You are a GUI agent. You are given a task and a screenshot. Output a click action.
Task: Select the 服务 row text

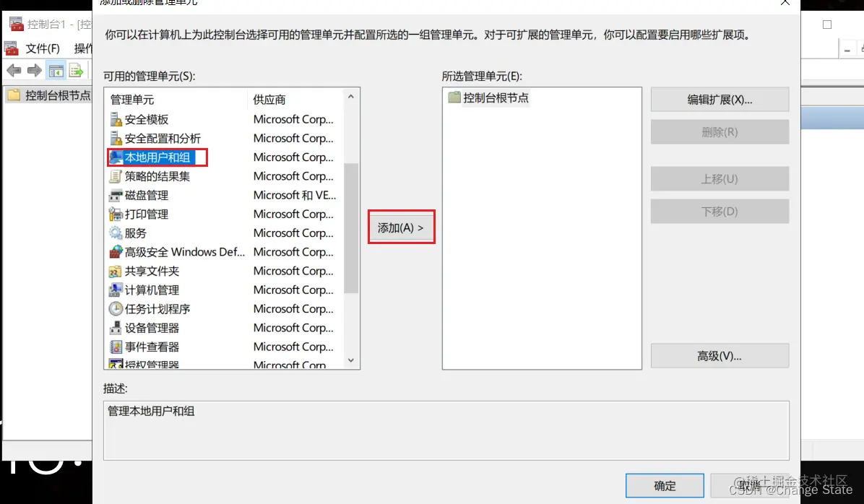point(136,233)
